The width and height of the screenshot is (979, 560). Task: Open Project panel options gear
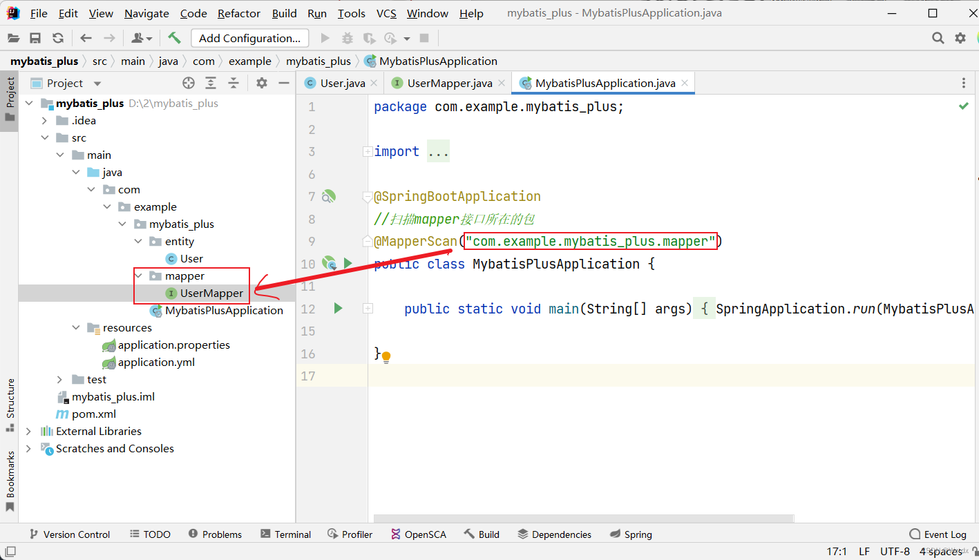[x=261, y=83]
